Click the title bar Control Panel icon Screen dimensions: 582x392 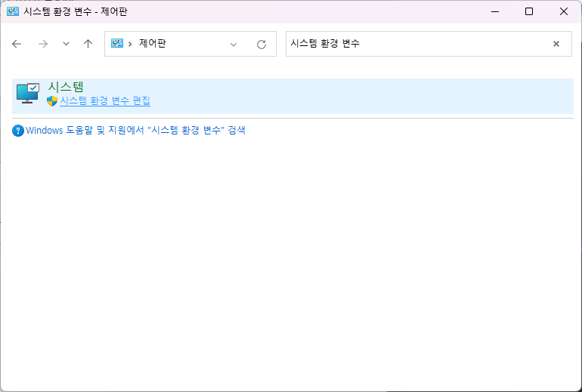13,12
